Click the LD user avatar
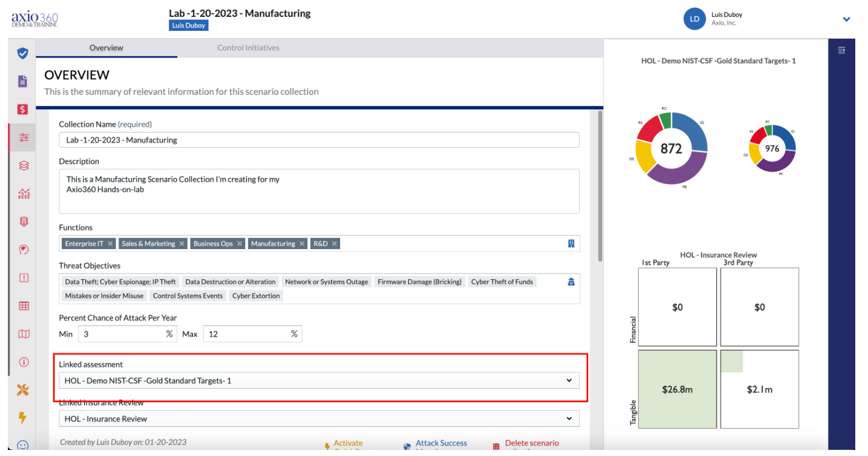This screenshot has height=456, width=868. tap(694, 19)
